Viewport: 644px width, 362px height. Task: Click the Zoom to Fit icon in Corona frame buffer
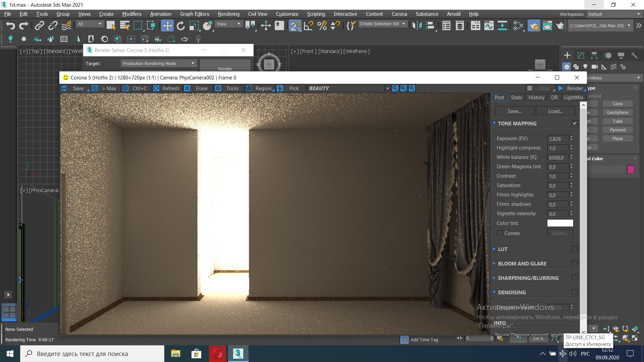(x=412, y=88)
